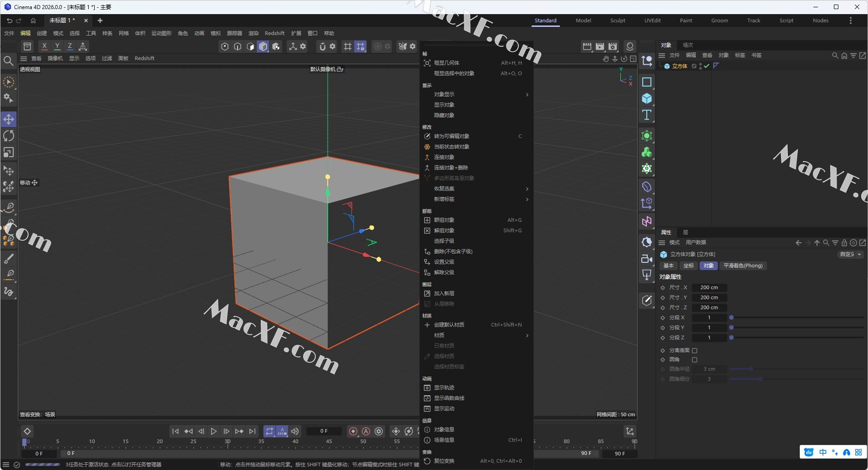Click the record keyframe button
The height and width of the screenshot is (470, 868).
[x=353, y=431]
